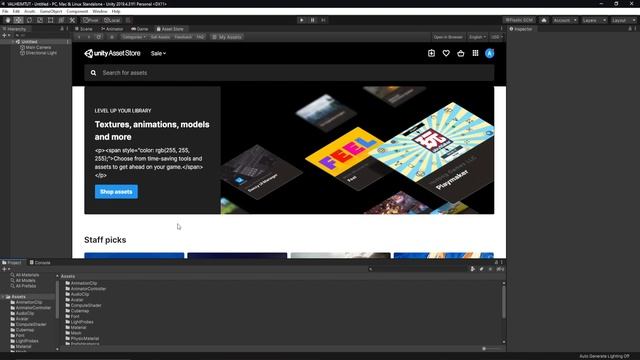Select the Project tab
Viewport: 640px width, 360px height.
click(x=12, y=262)
